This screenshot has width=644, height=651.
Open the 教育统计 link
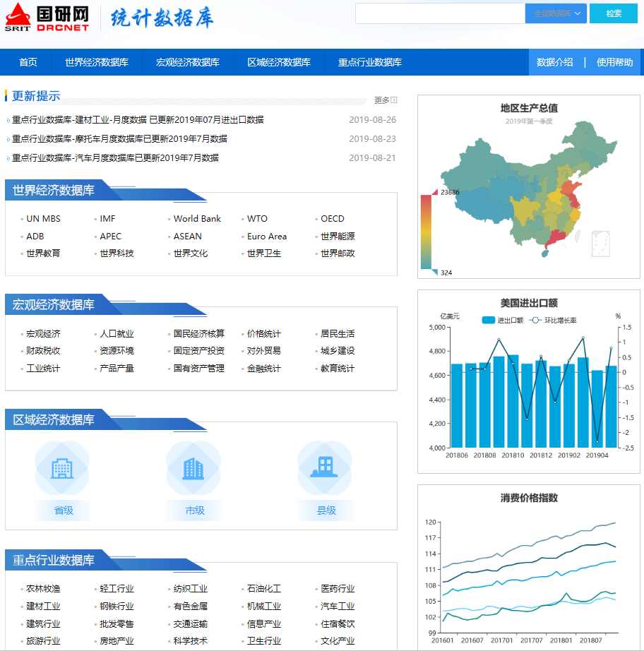[338, 369]
